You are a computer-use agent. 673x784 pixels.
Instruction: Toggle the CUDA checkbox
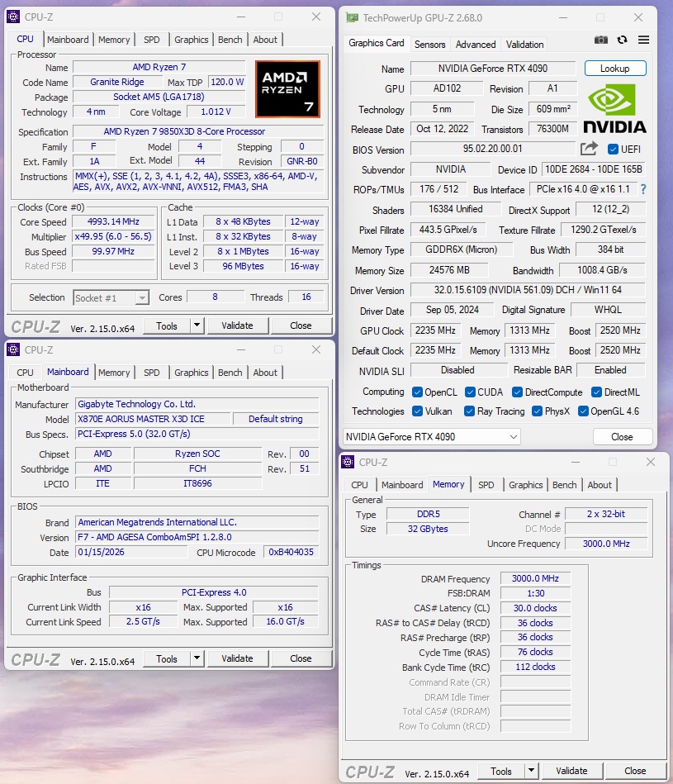(470, 392)
